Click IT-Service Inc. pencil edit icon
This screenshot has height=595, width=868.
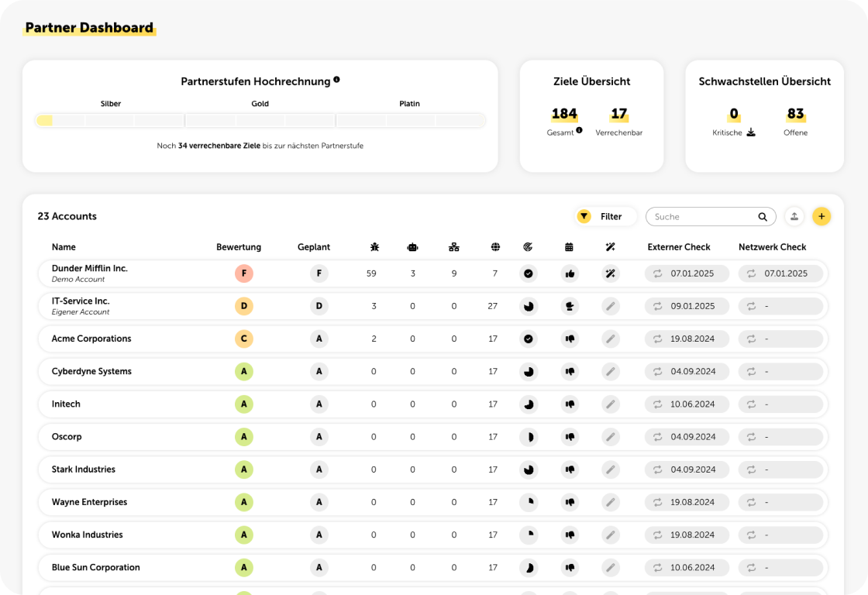(611, 306)
